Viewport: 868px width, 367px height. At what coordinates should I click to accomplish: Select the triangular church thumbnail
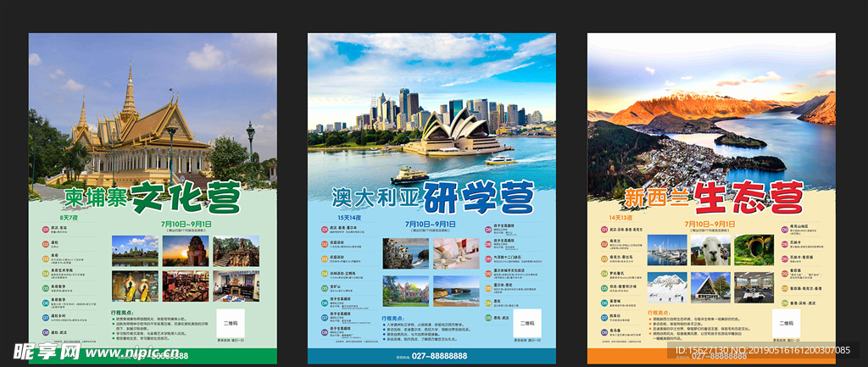coord(711,287)
